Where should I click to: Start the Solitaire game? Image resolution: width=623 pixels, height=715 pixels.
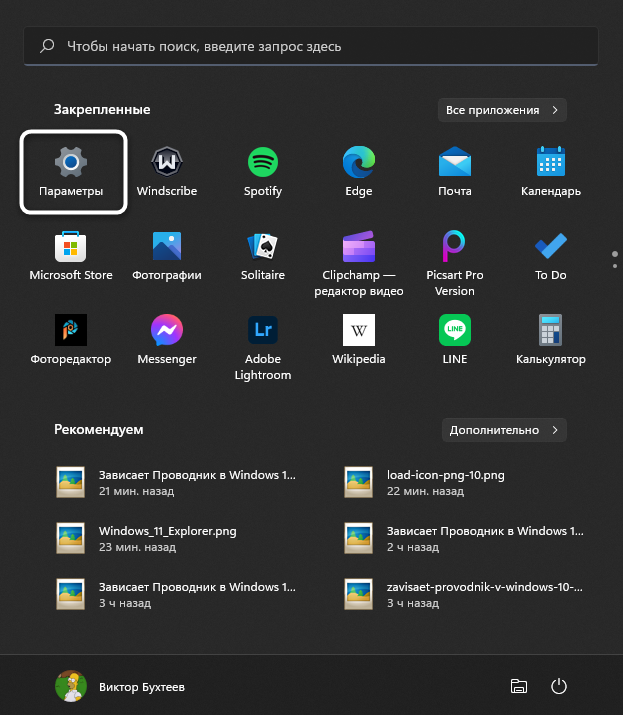[x=263, y=255]
